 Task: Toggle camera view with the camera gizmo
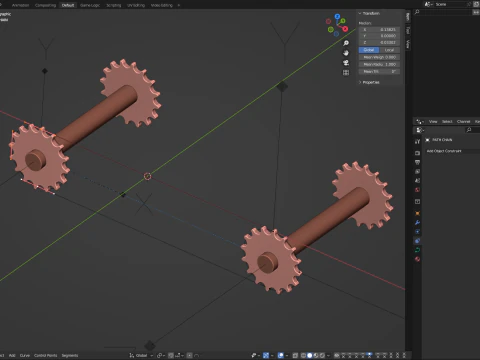(346, 63)
